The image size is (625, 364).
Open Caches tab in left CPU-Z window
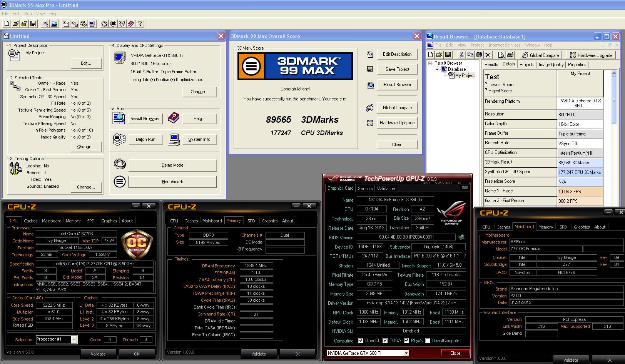click(x=31, y=221)
